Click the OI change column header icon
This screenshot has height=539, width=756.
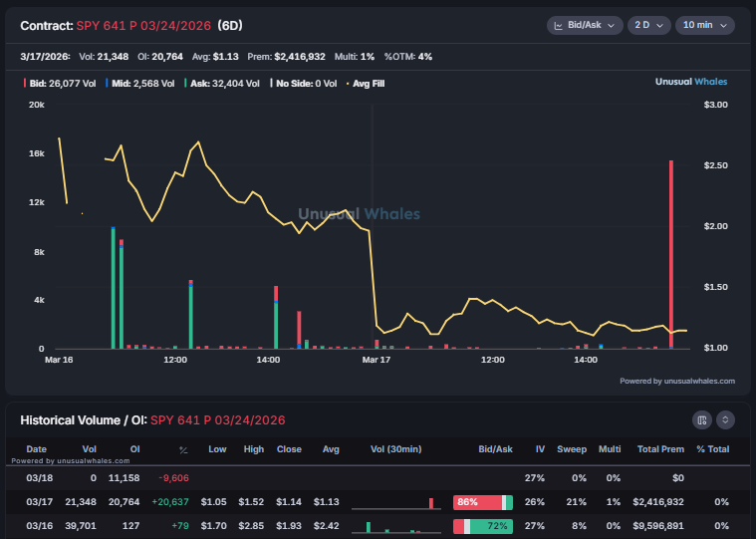(x=183, y=449)
